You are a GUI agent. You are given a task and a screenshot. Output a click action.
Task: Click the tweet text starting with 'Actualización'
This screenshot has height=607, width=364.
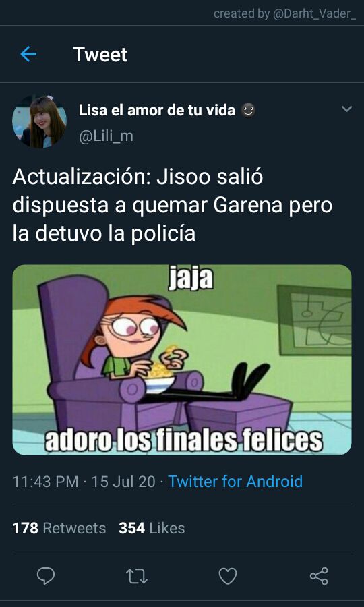[173, 206]
